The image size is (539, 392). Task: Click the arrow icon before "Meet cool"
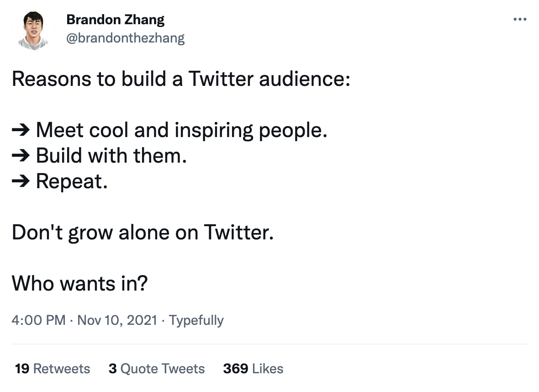pyautogui.click(x=21, y=131)
